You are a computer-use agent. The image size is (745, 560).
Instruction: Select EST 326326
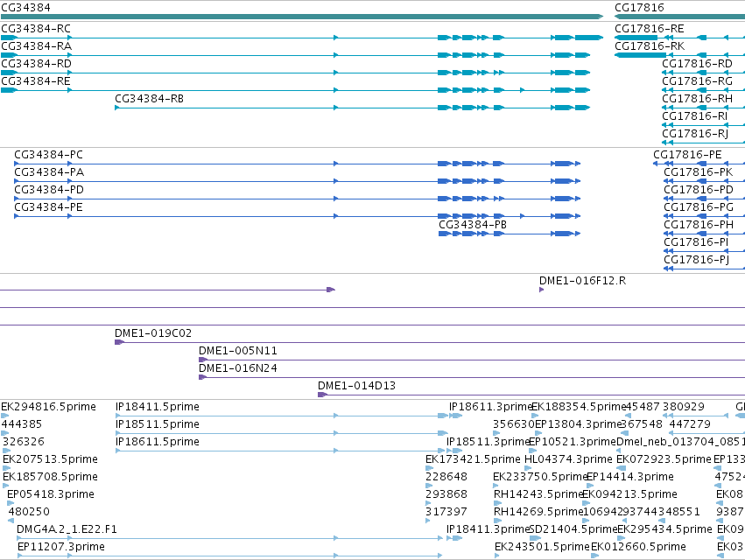24,442
